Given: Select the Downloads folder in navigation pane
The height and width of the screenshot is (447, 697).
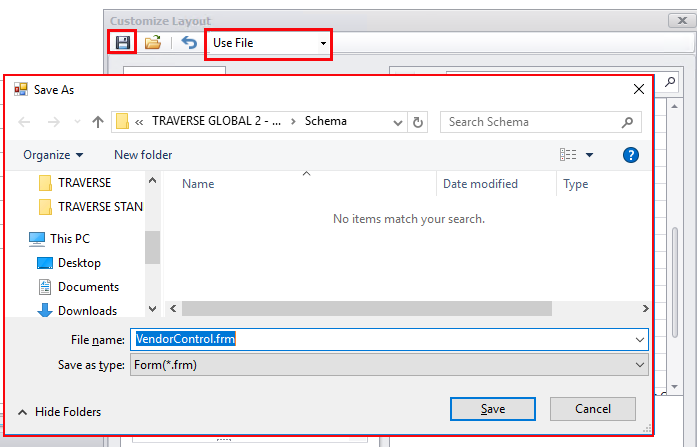Looking at the screenshot, I should pyautogui.click(x=87, y=310).
